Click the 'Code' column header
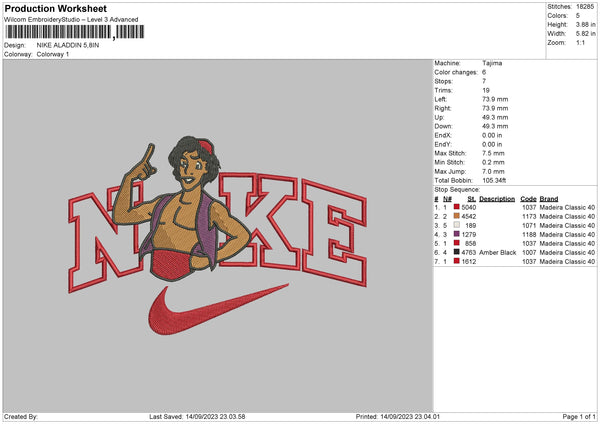600x424 pixels. pos(528,199)
